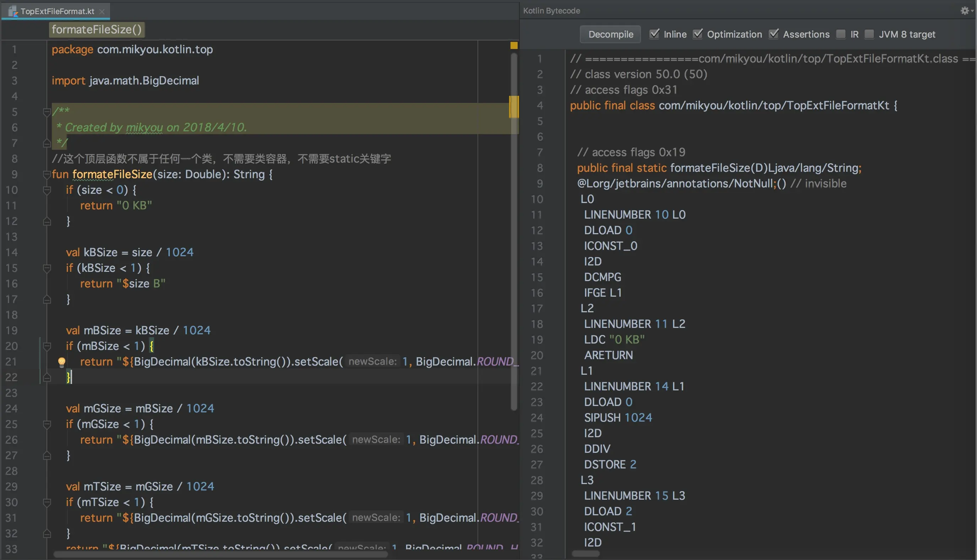Enable the JVM 8 target checkbox

(x=869, y=34)
